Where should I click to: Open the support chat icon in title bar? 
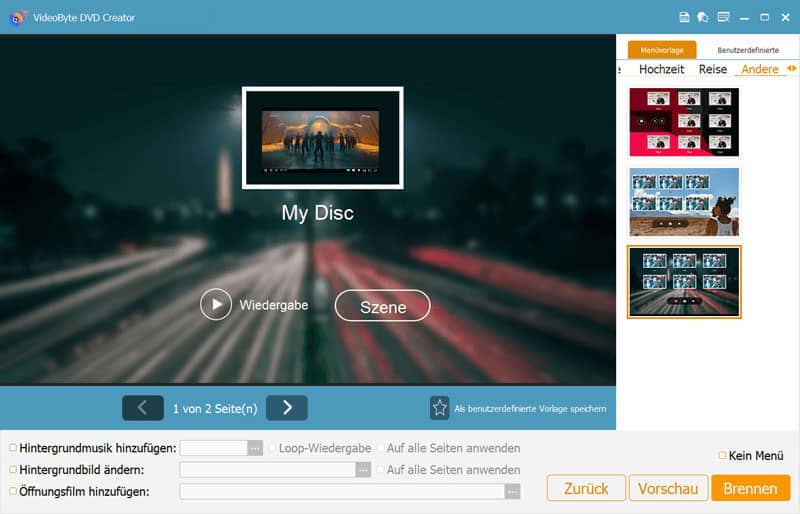click(703, 17)
